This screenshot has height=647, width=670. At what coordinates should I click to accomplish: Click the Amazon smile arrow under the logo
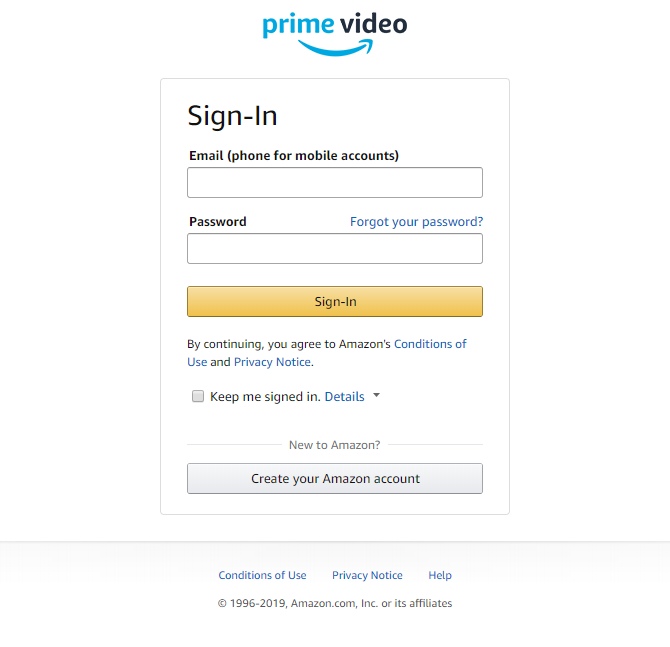pyautogui.click(x=335, y=48)
